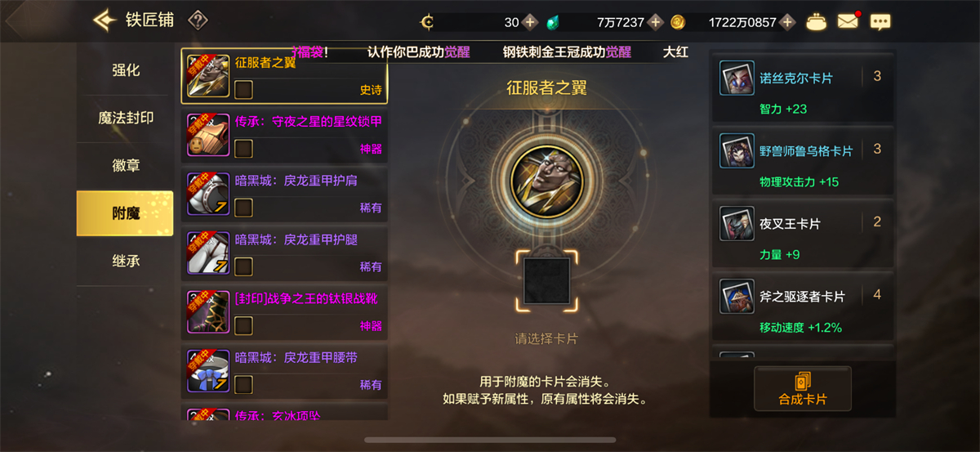The image size is (980, 452).
Task: Tick the checkbox under 征服者之翼
Action: point(243,89)
